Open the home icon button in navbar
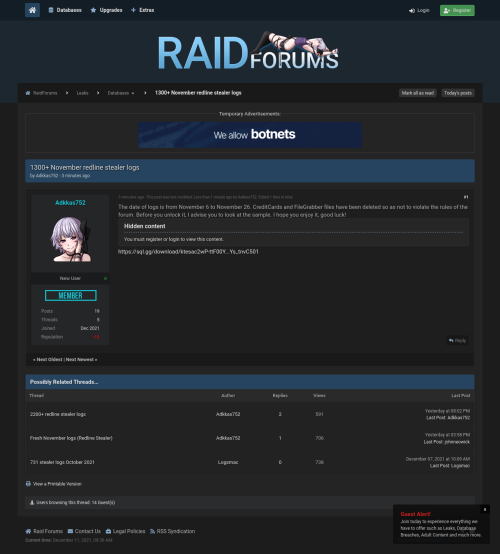This screenshot has height=554, width=500. 32,10
